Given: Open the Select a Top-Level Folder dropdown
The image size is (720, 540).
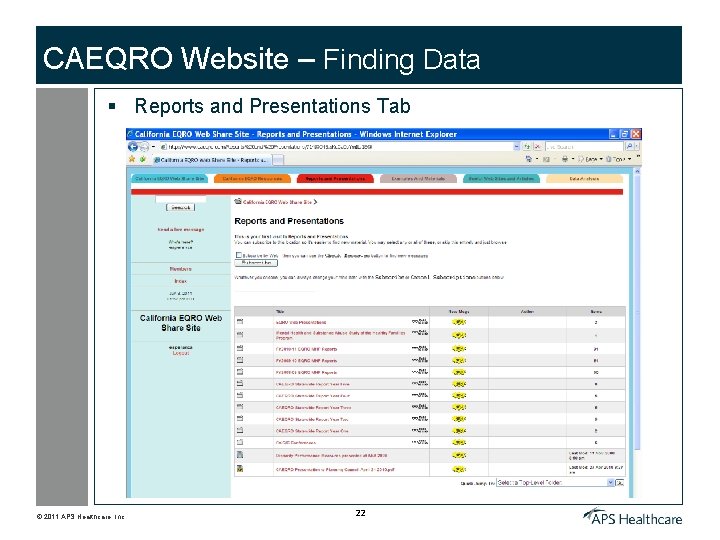Looking at the screenshot, I should (x=555, y=483).
